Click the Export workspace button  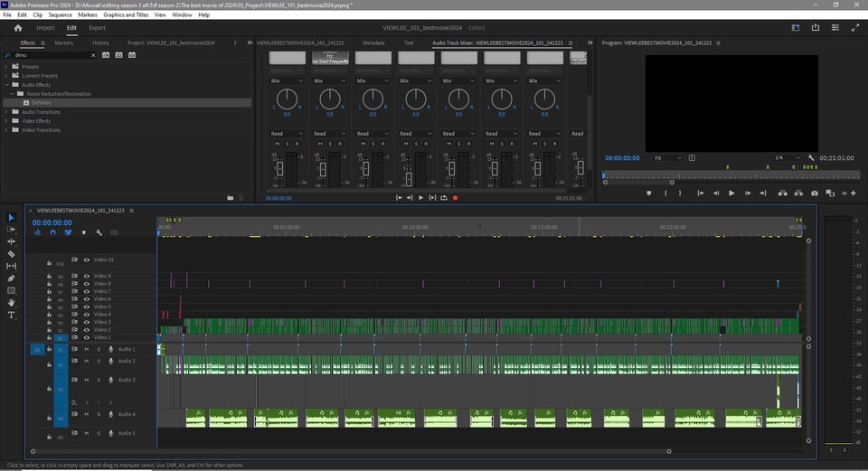[x=97, y=28]
